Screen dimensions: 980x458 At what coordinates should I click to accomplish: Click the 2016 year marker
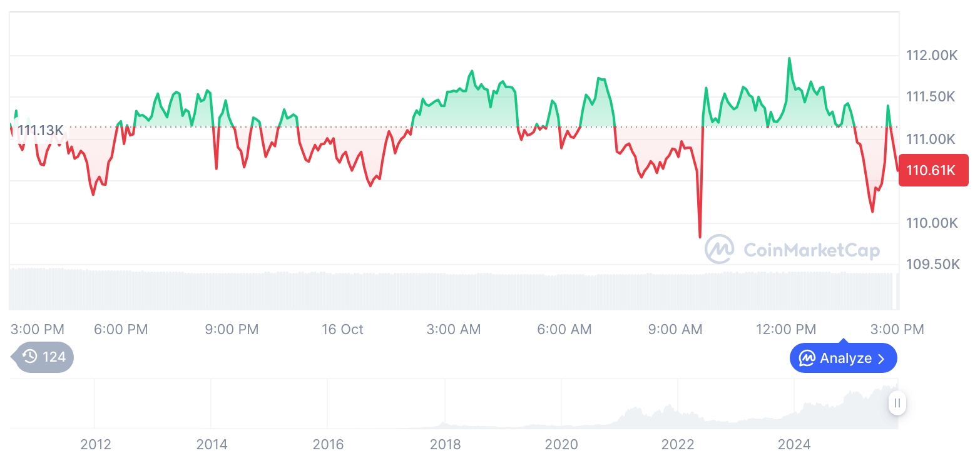329,445
